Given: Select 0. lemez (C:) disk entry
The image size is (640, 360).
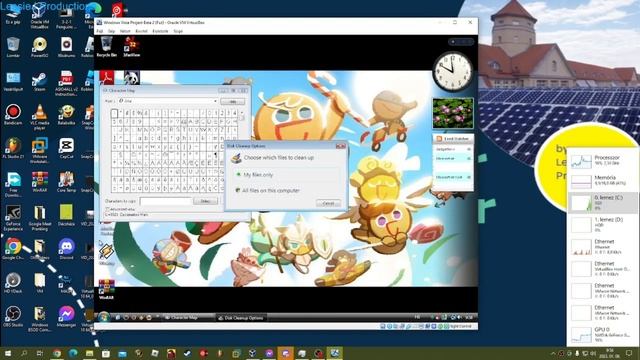Looking at the screenshot, I should coord(603,202).
